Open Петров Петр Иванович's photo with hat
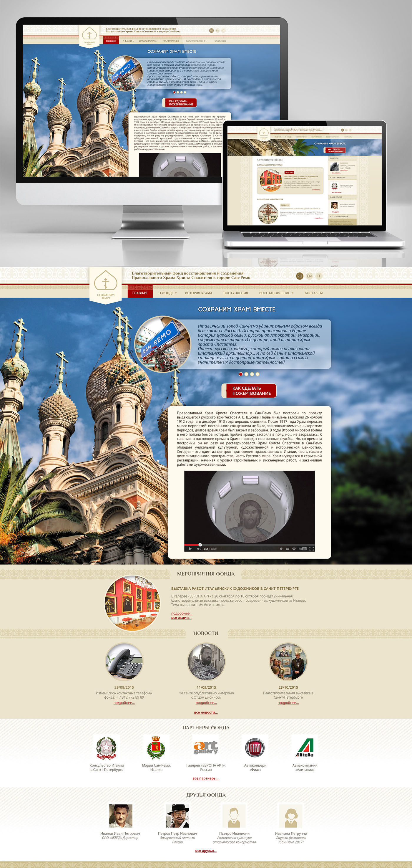The image size is (412, 868). click(177, 816)
